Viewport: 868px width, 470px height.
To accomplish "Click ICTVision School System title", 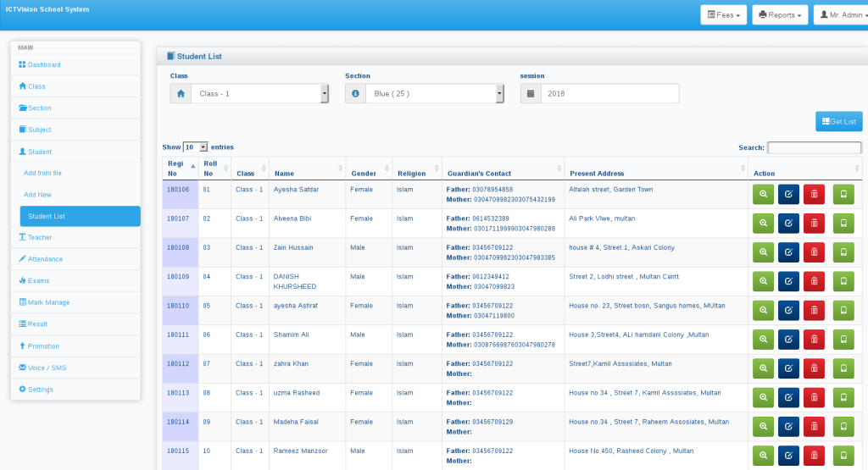I will point(47,9).
